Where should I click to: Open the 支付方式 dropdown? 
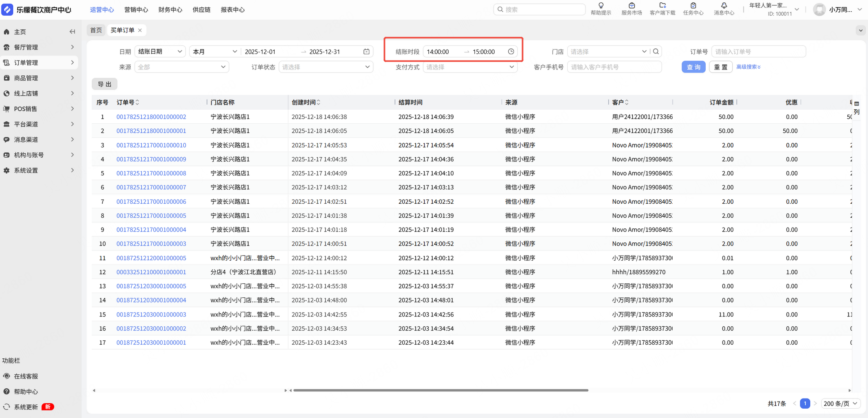tap(470, 67)
